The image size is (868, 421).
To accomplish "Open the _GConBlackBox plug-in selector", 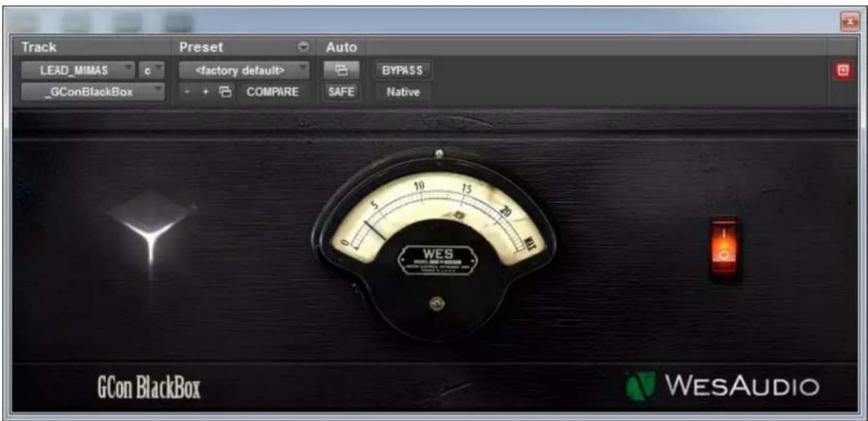I will [x=93, y=92].
